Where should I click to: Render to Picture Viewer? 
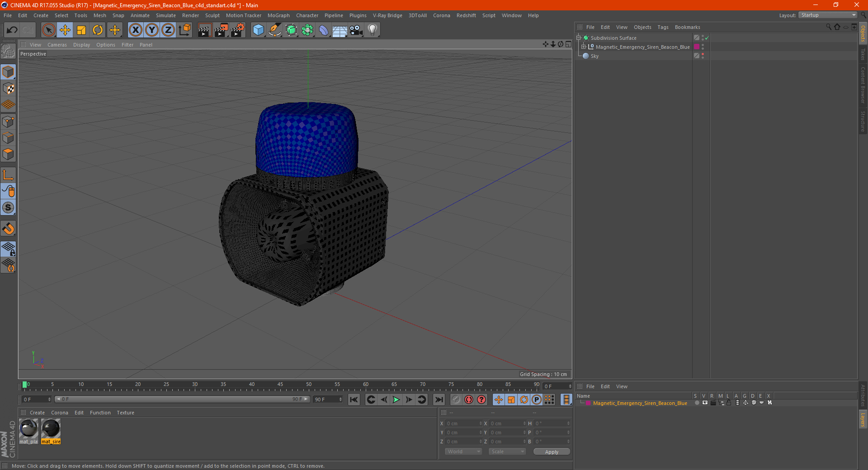click(221, 30)
